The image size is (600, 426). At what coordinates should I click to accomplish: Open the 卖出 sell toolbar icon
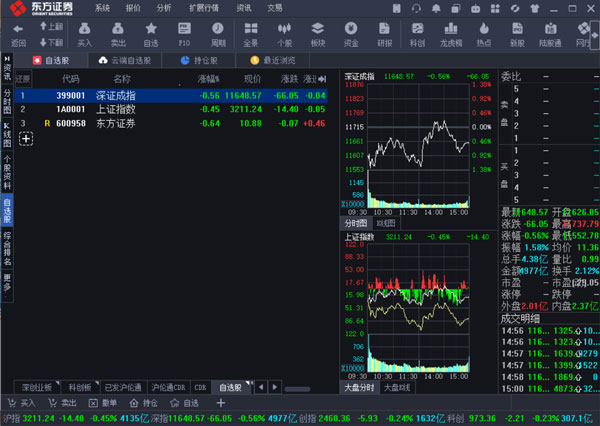tap(118, 29)
